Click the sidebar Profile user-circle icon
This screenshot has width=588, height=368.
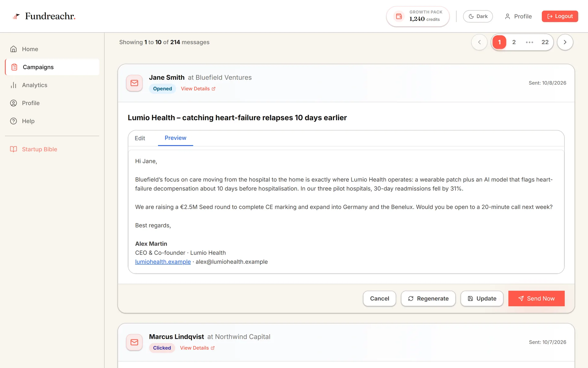(13, 103)
